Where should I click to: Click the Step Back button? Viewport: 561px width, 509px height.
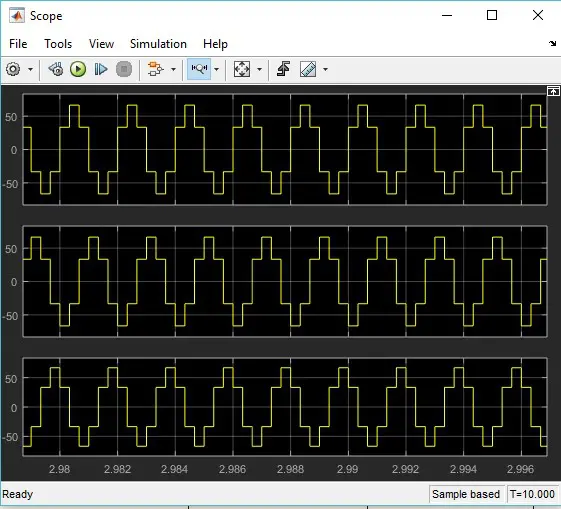[x=56, y=69]
